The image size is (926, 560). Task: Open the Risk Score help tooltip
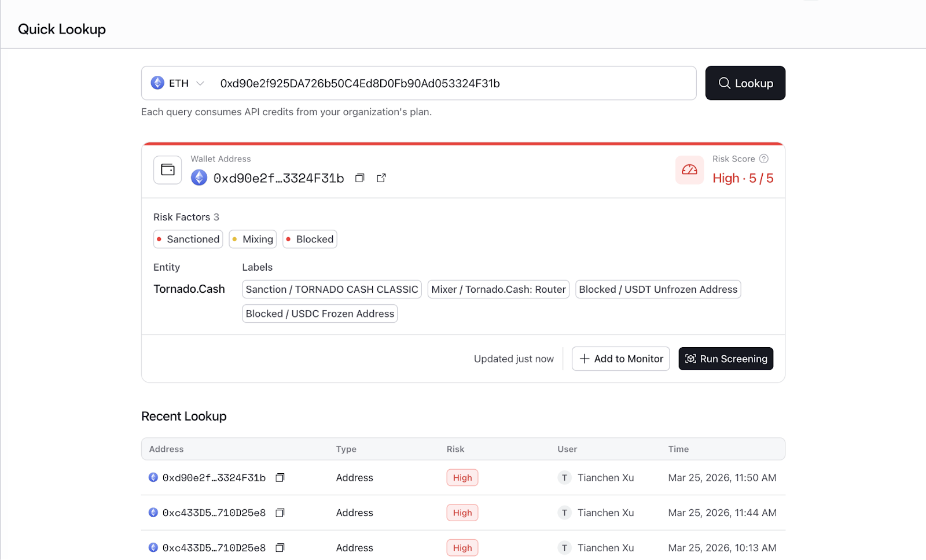click(x=765, y=159)
